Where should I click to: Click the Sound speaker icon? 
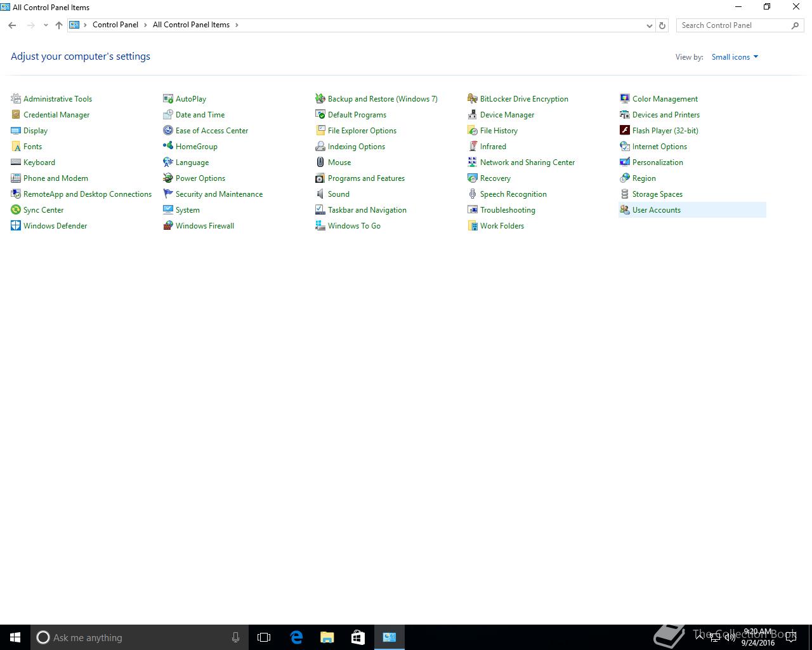click(320, 194)
